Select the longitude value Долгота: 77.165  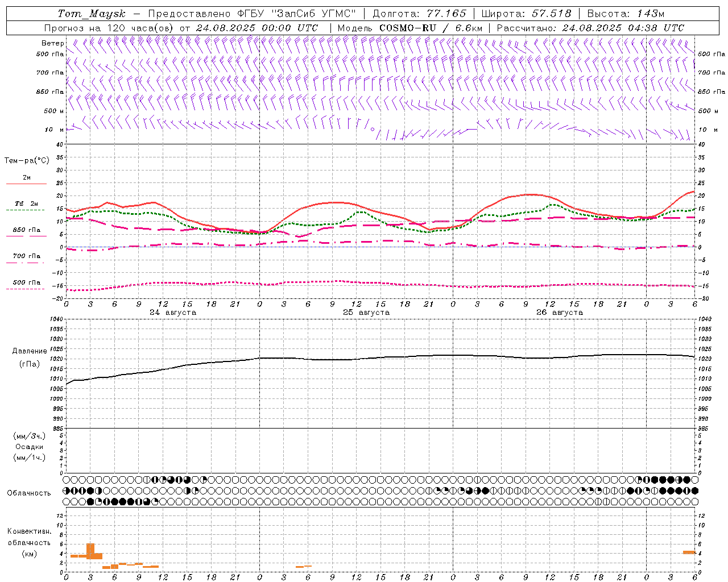(x=419, y=14)
